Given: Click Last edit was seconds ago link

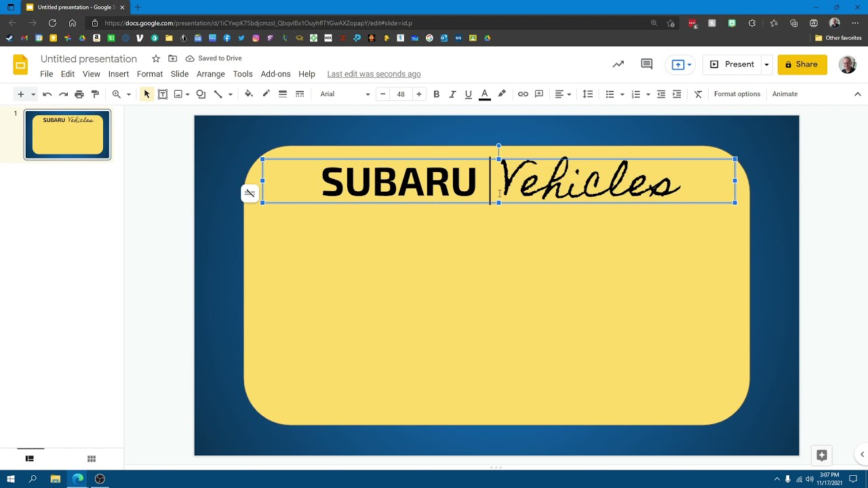Looking at the screenshot, I should point(374,74).
